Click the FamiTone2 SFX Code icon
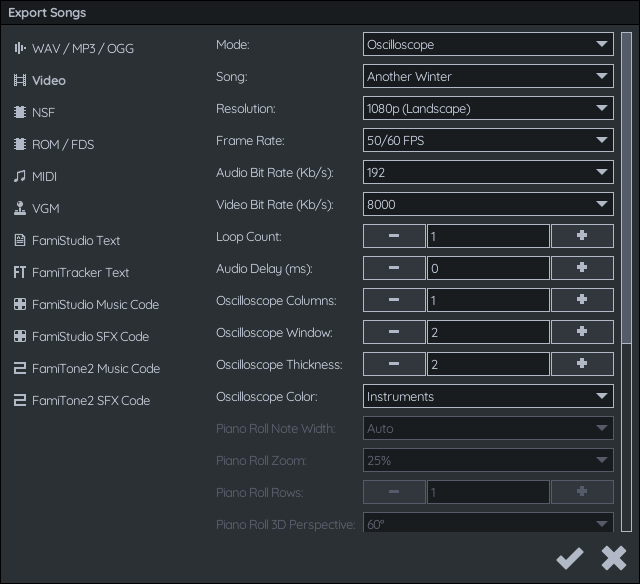The width and height of the screenshot is (640, 584). click(x=20, y=400)
